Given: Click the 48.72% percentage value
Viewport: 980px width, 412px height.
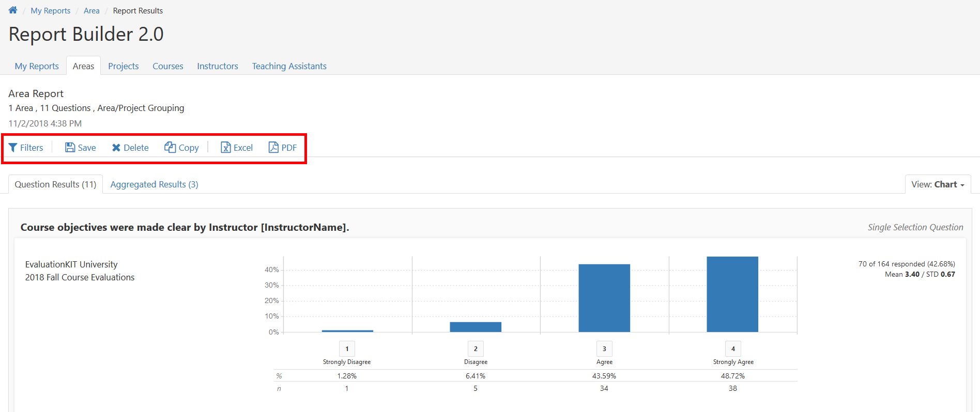Looking at the screenshot, I should click(733, 376).
